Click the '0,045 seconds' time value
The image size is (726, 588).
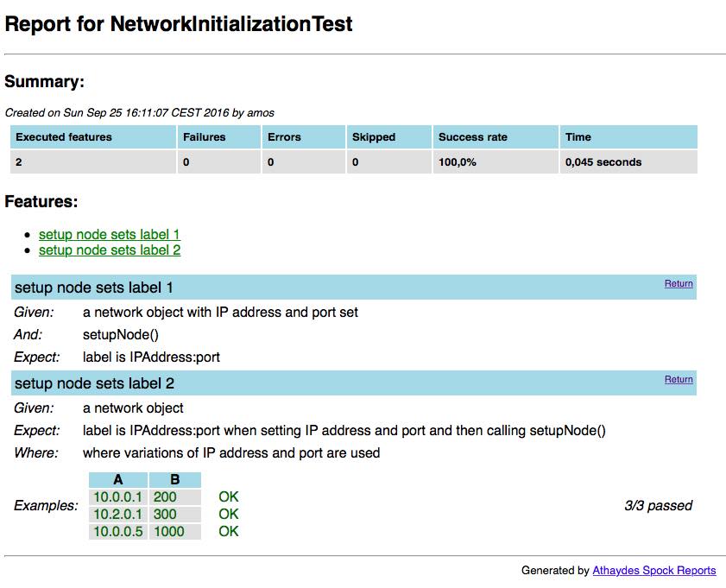[x=603, y=162]
